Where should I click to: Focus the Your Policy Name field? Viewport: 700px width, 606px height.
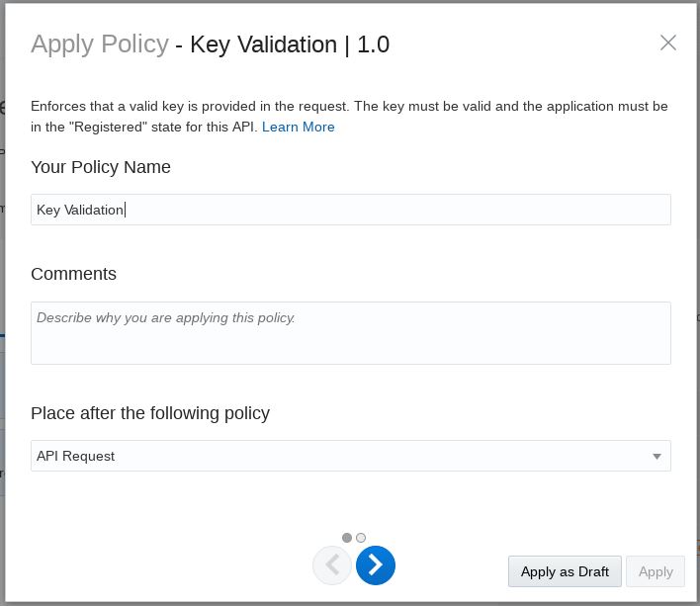point(350,210)
